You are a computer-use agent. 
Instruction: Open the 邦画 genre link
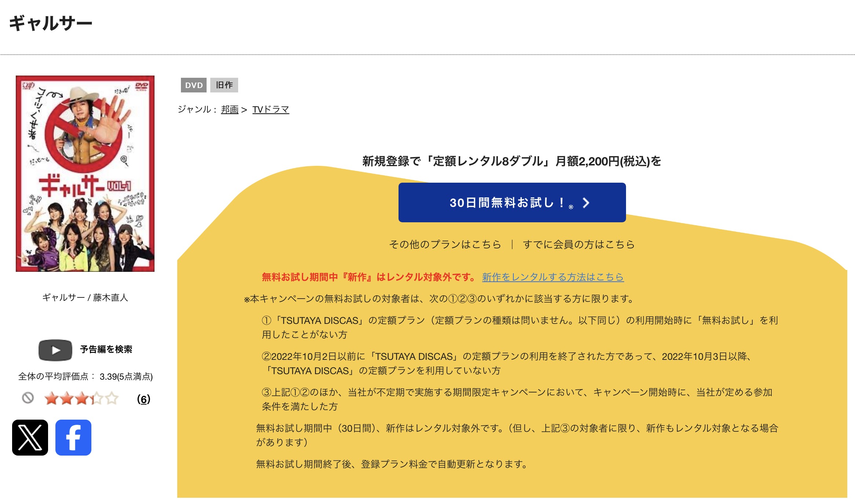pyautogui.click(x=230, y=109)
